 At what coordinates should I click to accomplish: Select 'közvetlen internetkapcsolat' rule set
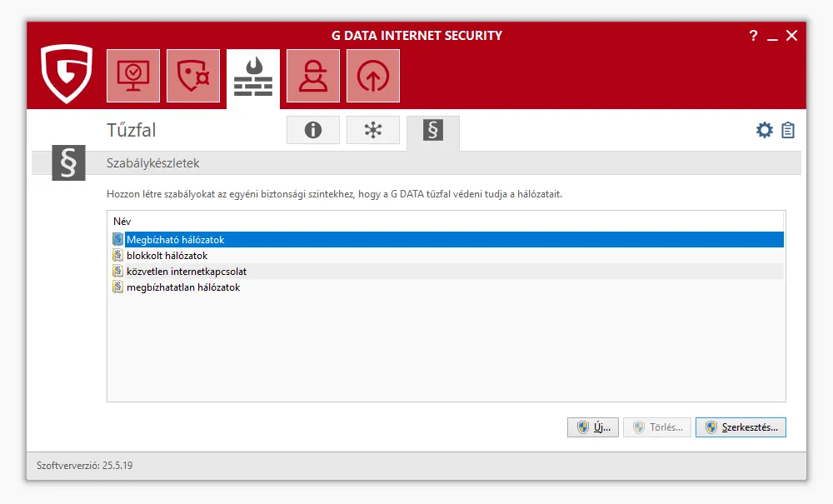pos(186,272)
